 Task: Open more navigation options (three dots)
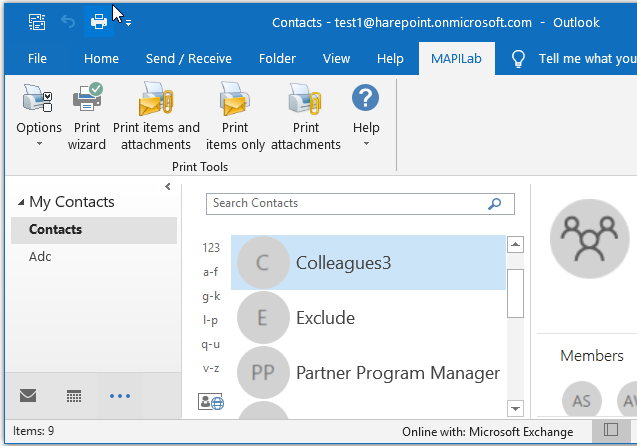pos(120,396)
